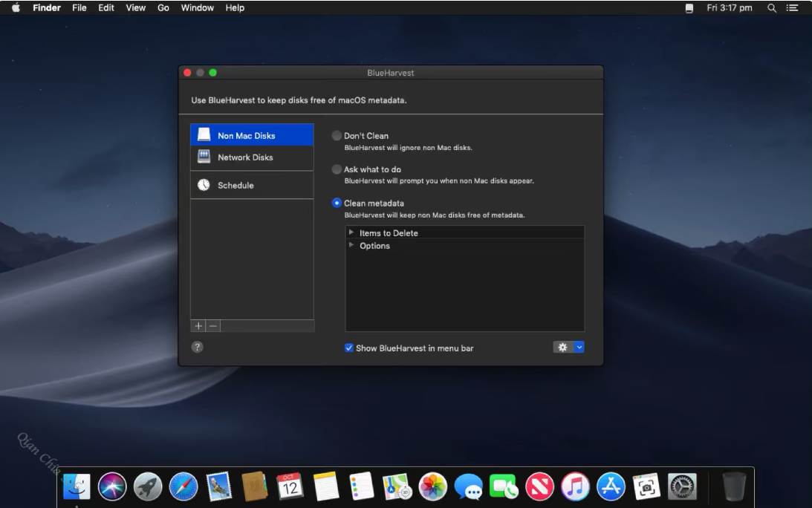
Task: Open Spotlight search in the menu bar
Action: pyautogui.click(x=772, y=7)
